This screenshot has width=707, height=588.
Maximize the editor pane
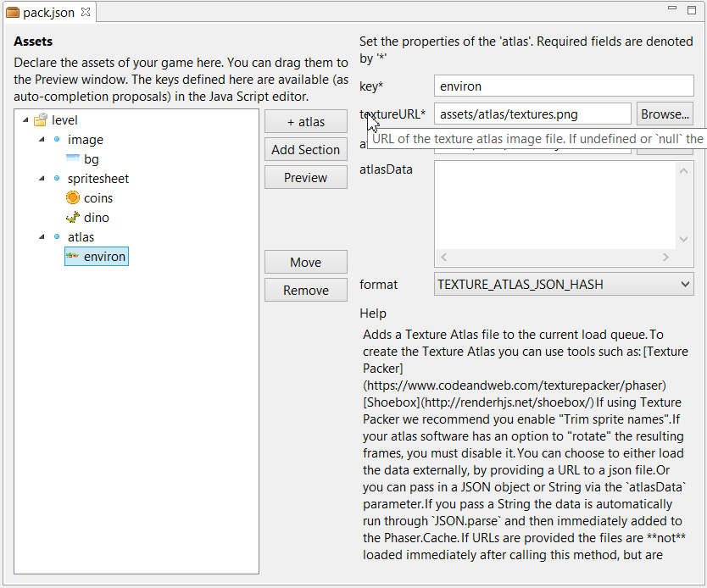pyautogui.click(x=692, y=10)
